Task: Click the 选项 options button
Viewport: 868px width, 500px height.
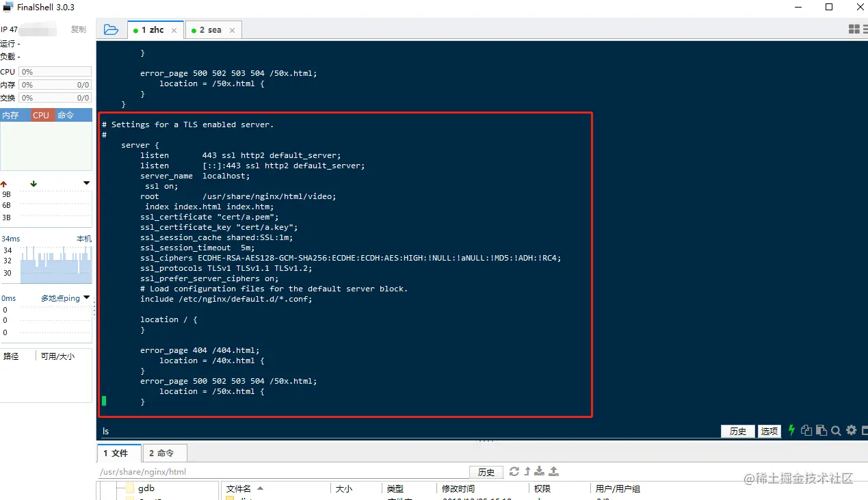Action: [770, 431]
